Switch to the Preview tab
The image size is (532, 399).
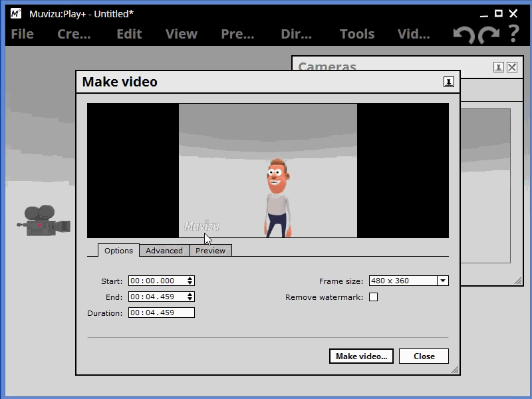pyautogui.click(x=210, y=251)
